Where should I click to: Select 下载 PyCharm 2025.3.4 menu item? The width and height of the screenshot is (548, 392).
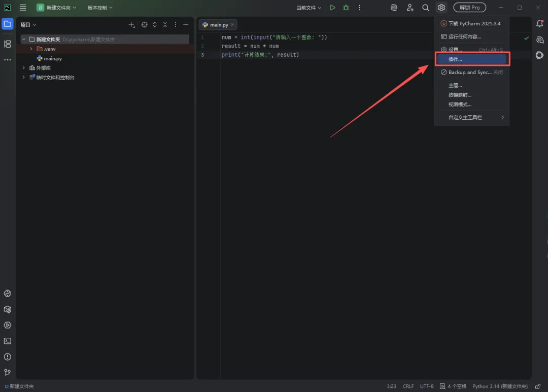(x=471, y=23)
